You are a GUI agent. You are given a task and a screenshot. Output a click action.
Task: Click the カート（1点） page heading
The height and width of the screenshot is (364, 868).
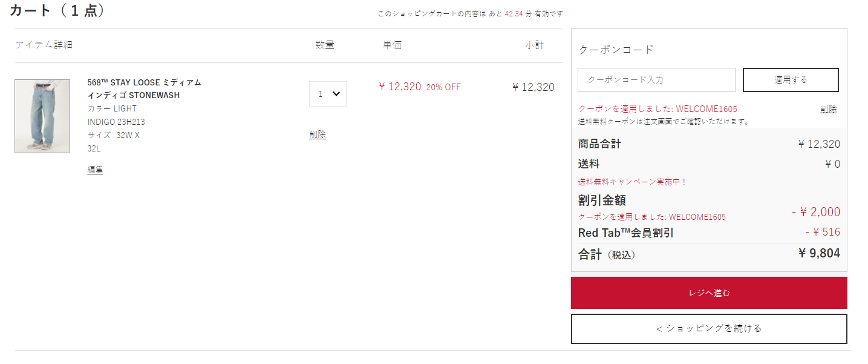[x=57, y=11]
